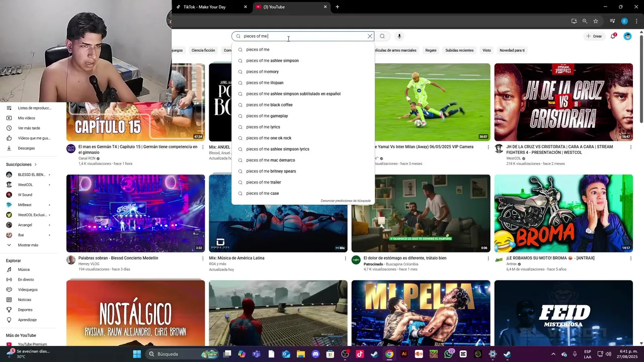This screenshot has height=362, width=644.
Task: Open options menu for 'Mix: Música de América Latina'
Action: click(x=346, y=258)
